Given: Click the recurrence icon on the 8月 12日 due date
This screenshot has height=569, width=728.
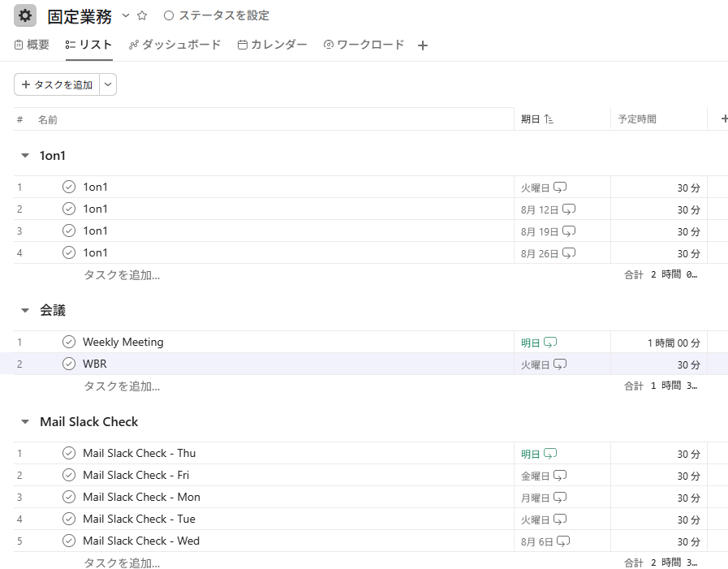Looking at the screenshot, I should coord(569,209).
